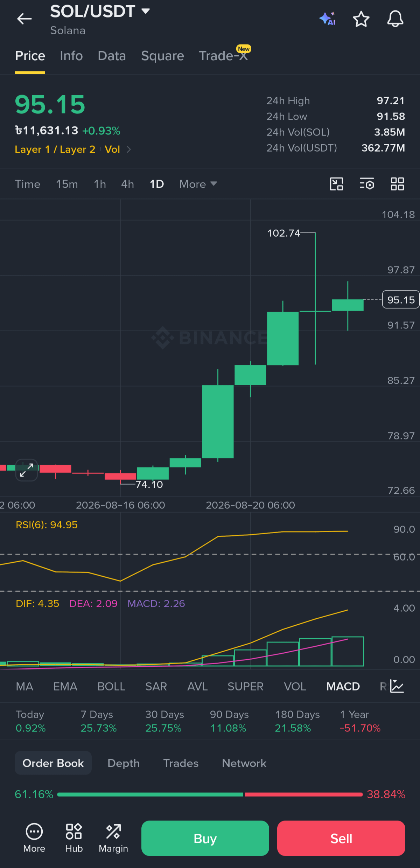Open the Layer 1 / Layer 2 category chevron

pos(129,150)
